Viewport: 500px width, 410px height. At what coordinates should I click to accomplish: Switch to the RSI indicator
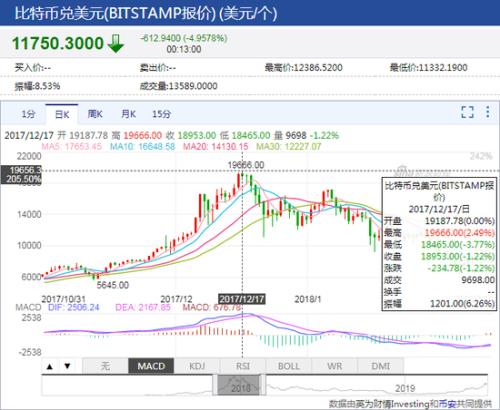(x=243, y=366)
